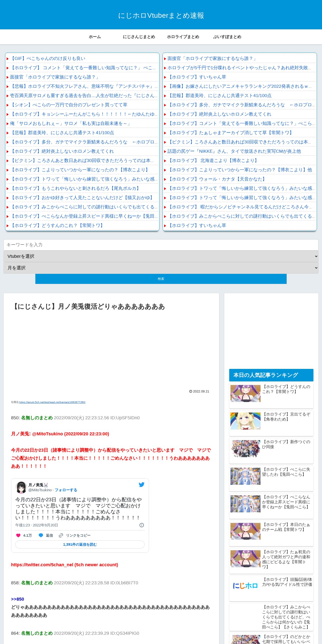Click the reply speech bubble icon in tweet
This screenshot has width=322, height=644.
tap(41, 535)
